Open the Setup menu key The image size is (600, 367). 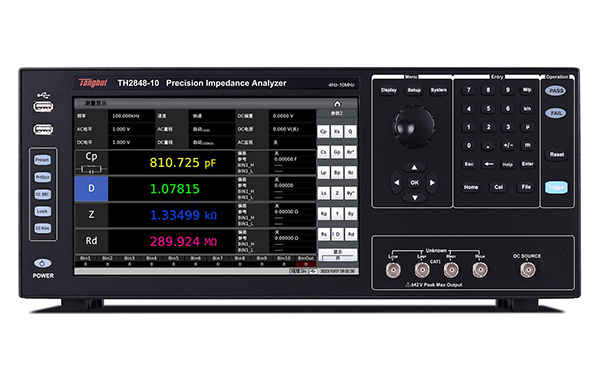click(414, 90)
